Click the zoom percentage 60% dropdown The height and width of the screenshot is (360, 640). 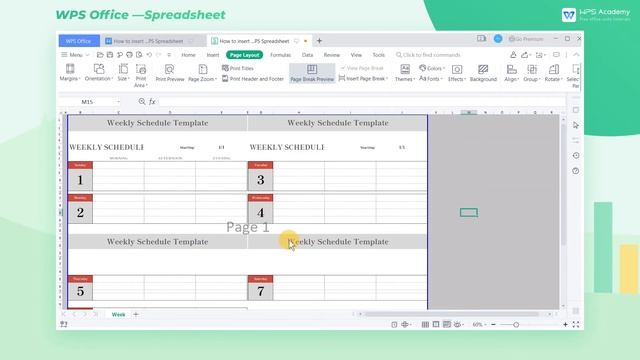tap(479, 324)
